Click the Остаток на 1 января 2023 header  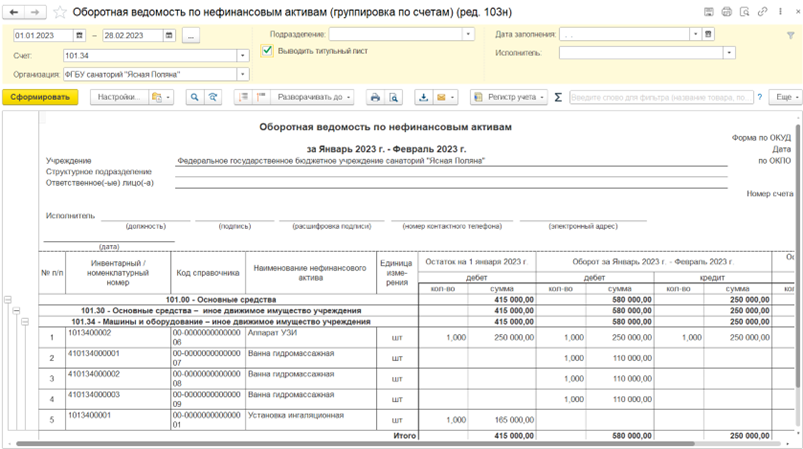click(476, 262)
